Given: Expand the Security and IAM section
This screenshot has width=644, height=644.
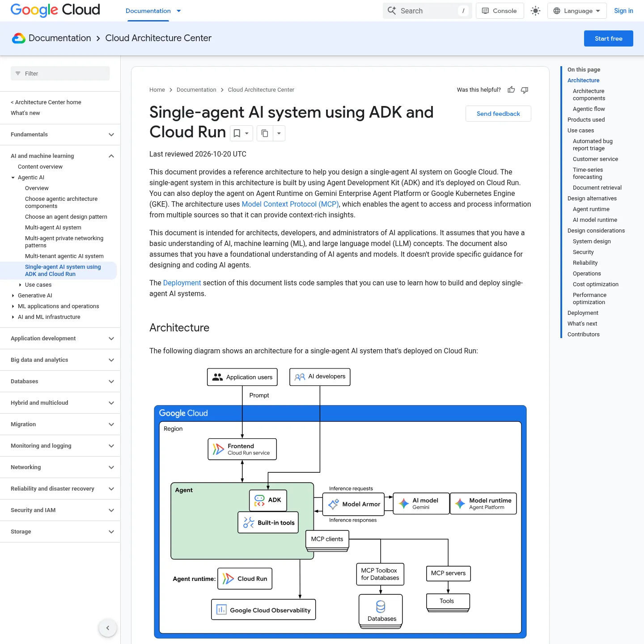Looking at the screenshot, I should [111, 510].
